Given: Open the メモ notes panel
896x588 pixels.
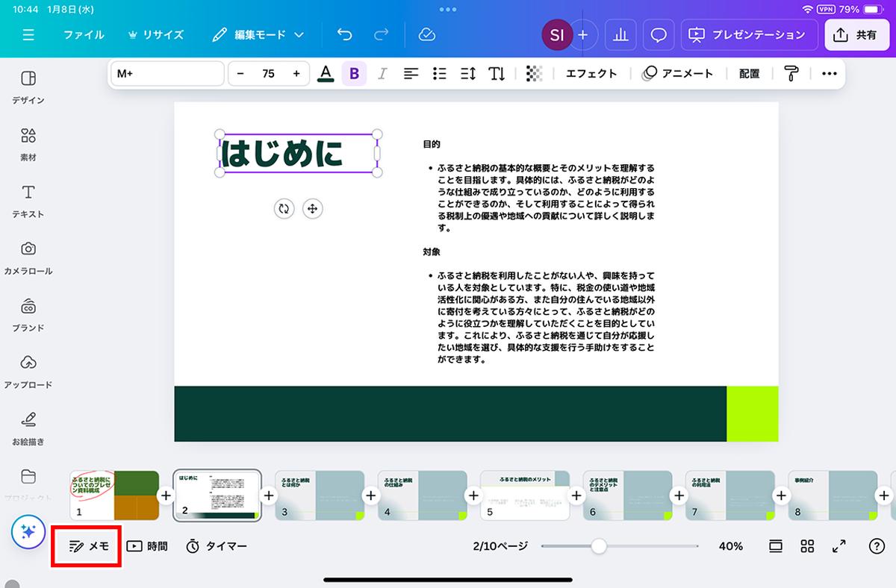Looking at the screenshot, I should pos(88,546).
